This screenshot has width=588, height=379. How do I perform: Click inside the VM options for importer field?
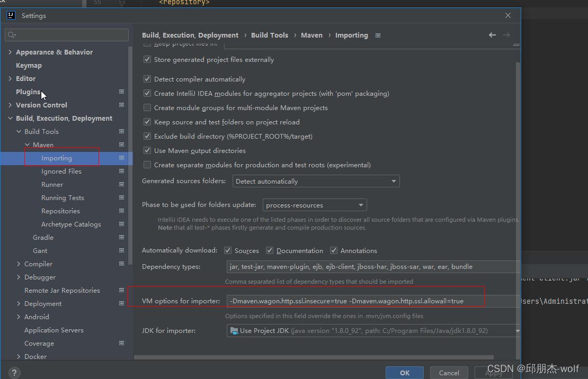point(355,301)
